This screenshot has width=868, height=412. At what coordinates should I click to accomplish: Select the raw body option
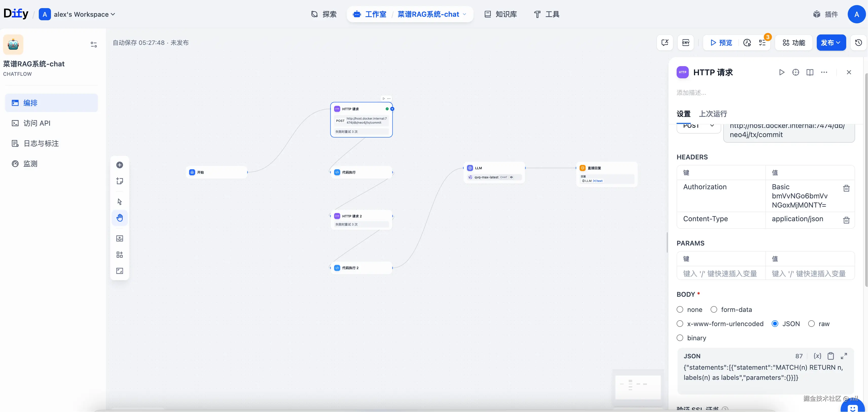(811, 324)
